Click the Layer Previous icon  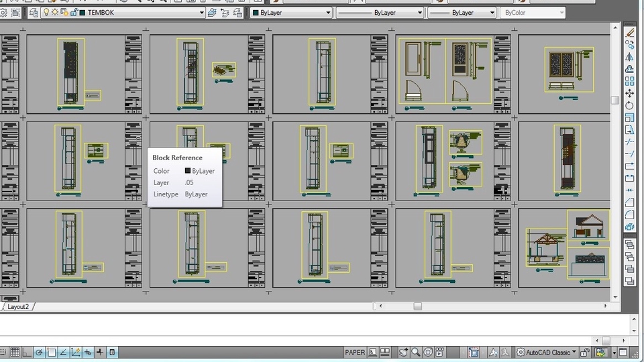pyautogui.click(x=225, y=13)
